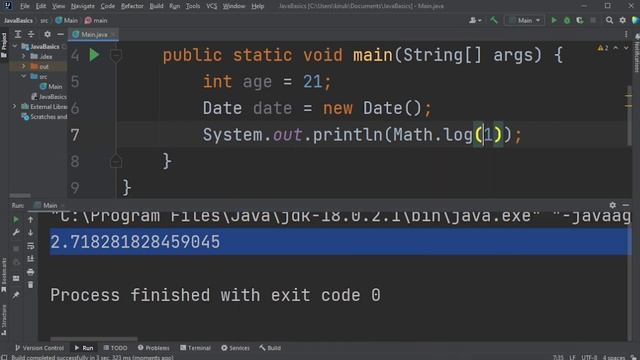This screenshot has width=640, height=360.
Task: Open Project panel options gear
Action: click(x=47, y=34)
